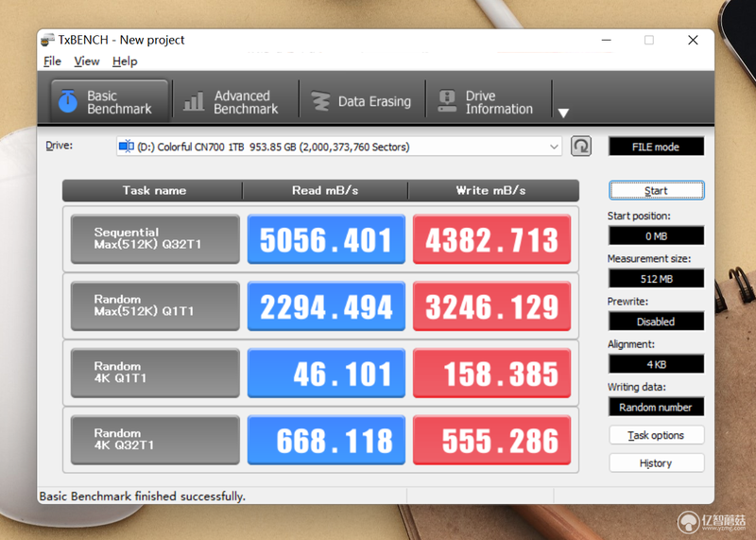Click random 512K write result 3246.129
Screen dimensions: 756x540
pyautogui.click(x=491, y=306)
